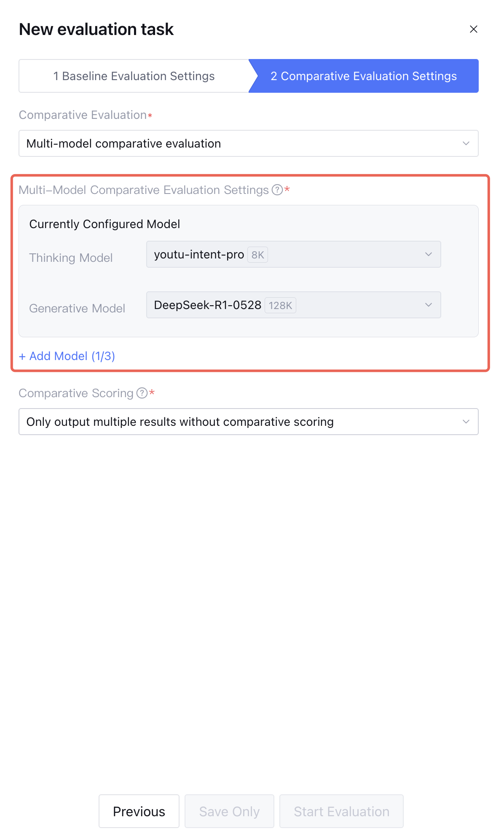Click the Generative Model chevron arrow
504x839 pixels.
428,305
